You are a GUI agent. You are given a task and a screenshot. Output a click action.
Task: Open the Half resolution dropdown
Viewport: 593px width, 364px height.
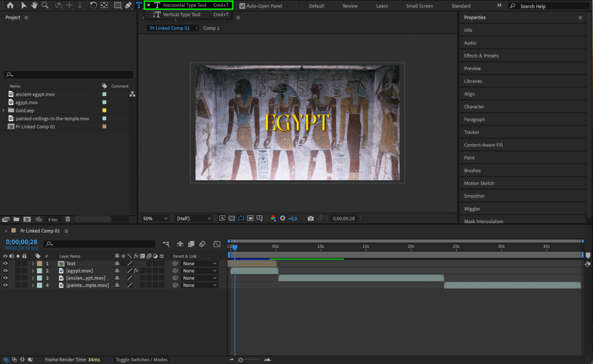pyautogui.click(x=194, y=218)
